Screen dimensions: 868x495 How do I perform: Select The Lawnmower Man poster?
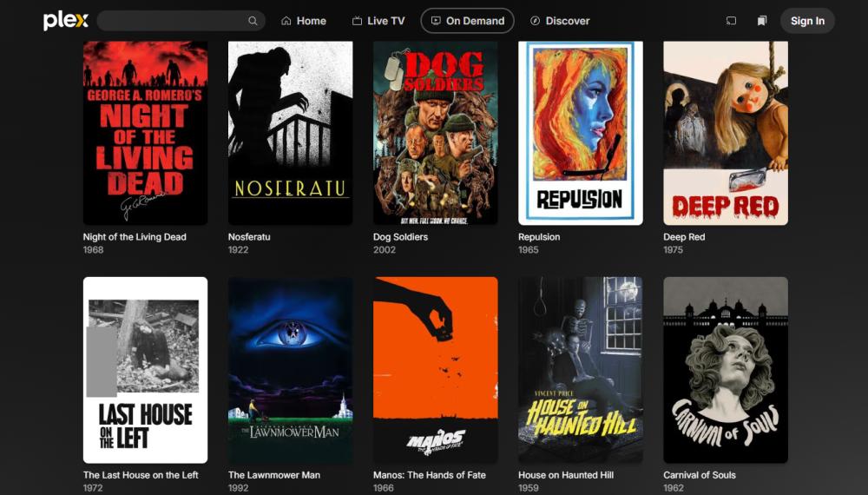click(x=290, y=370)
